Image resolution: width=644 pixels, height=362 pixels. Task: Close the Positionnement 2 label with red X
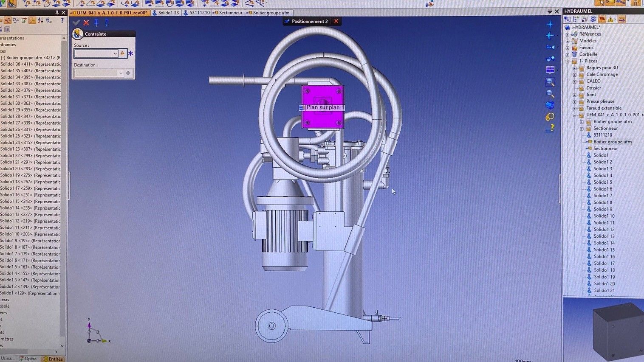pyautogui.click(x=336, y=21)
